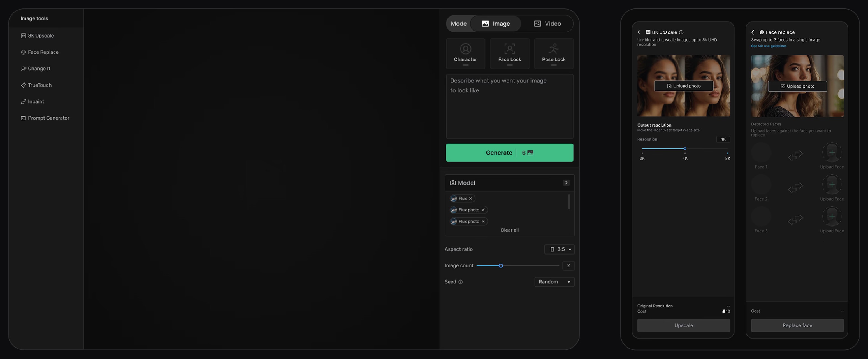This screenshot has width=868, height=359.
Task: Click the Face 3 detected face placeholder
Action: click(x=761, y=217)
